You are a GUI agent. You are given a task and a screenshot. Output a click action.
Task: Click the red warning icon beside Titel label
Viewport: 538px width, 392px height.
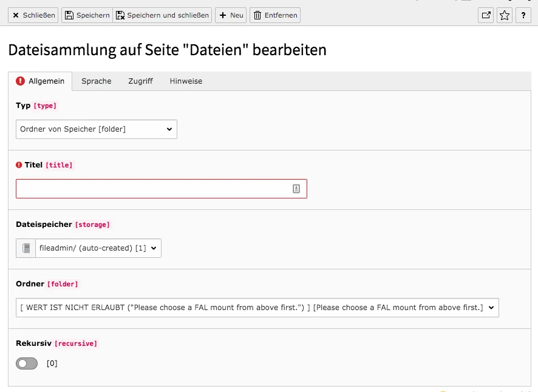[19, 165]
